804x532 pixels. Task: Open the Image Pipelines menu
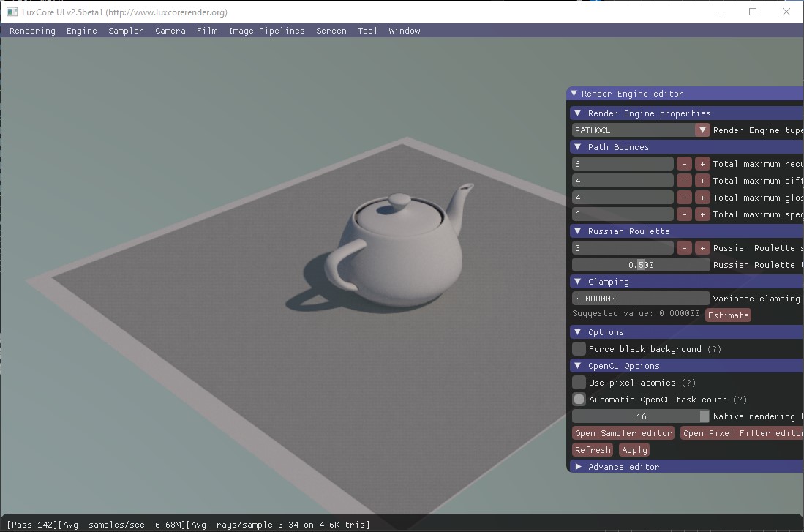point(266,31)
